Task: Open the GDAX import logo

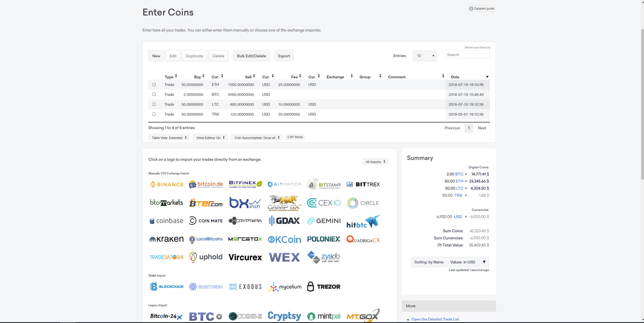Action: (284, 221)
